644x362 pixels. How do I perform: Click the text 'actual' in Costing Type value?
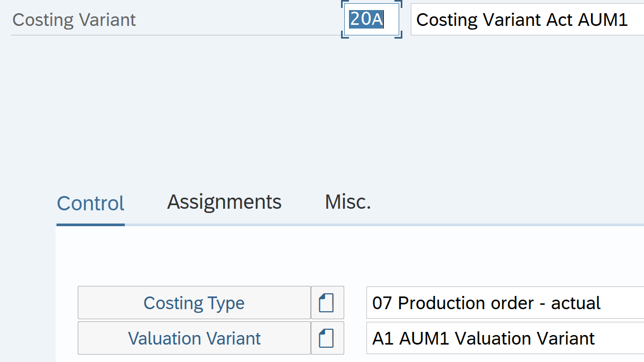(576, 303)
